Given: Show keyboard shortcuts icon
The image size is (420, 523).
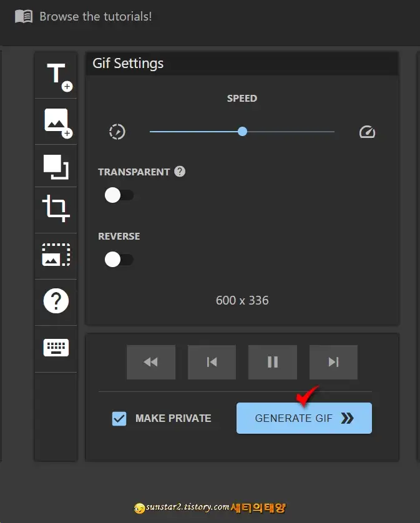Looking at the screenshot, I should 56,348.
